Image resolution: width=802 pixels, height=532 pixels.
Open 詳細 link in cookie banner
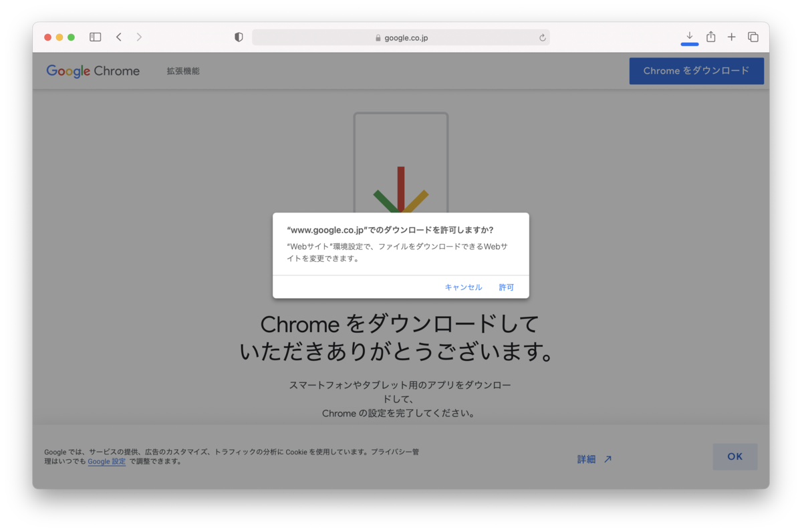tap(594, 459)
